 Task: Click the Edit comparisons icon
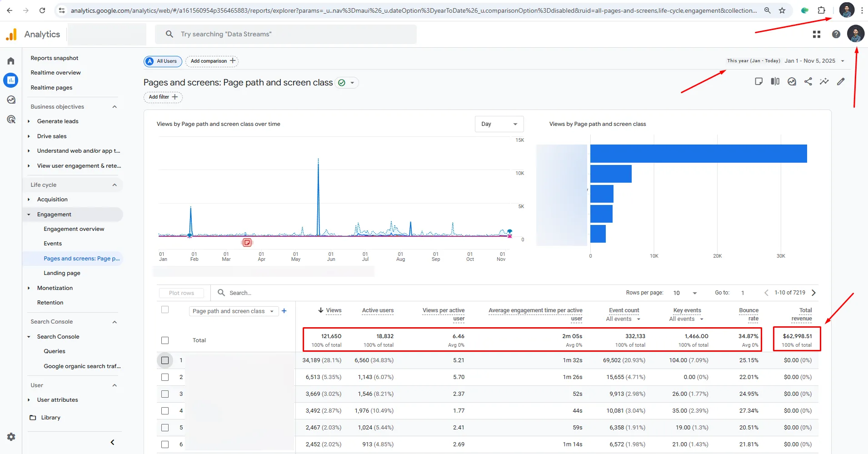pyautogui.click(x=775, y=81)
